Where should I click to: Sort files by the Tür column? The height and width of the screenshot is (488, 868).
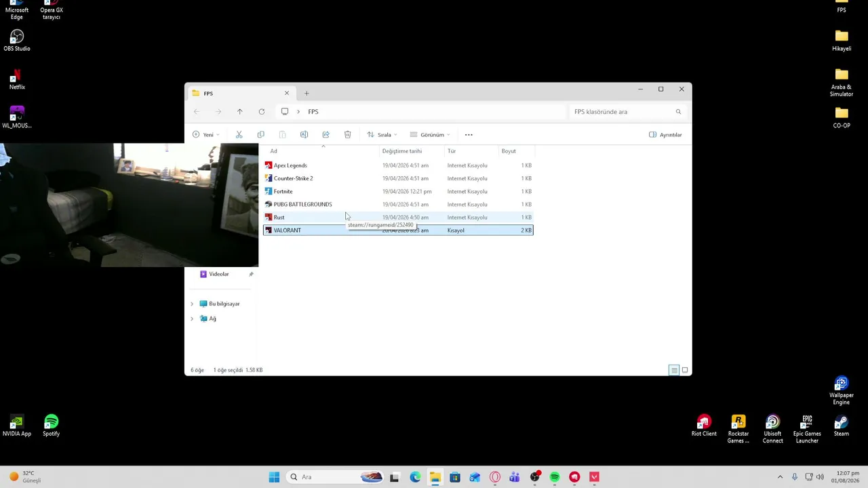471,151
